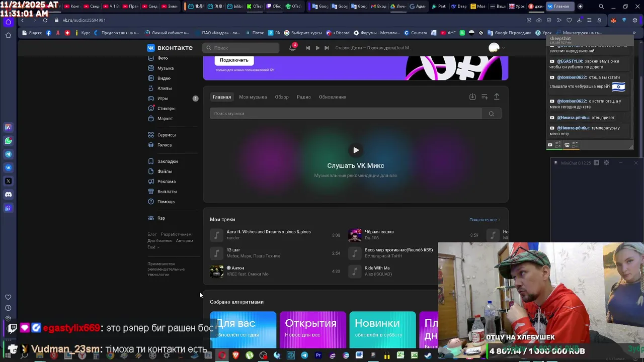Open the Для вас playlist card

[x=243, y=330]
